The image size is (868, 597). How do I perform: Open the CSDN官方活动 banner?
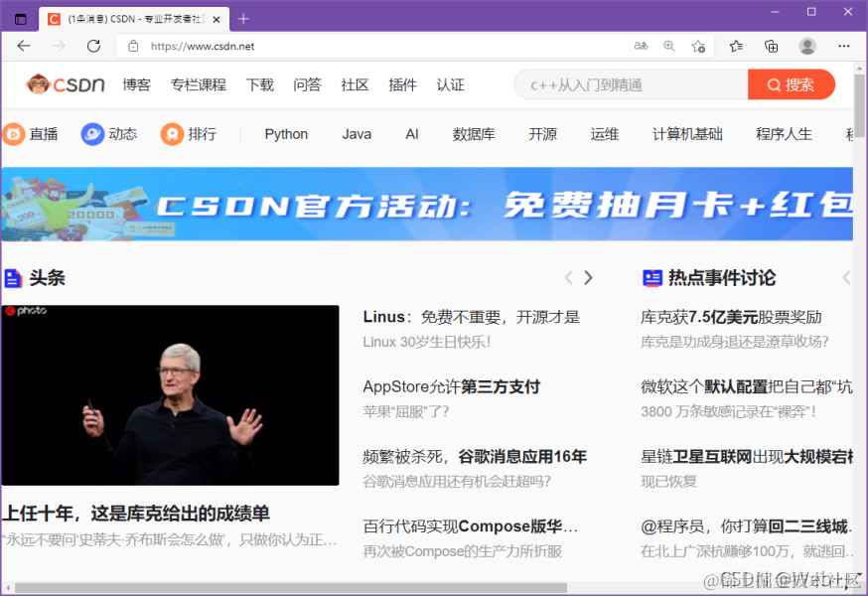click(x=427, y=205)
